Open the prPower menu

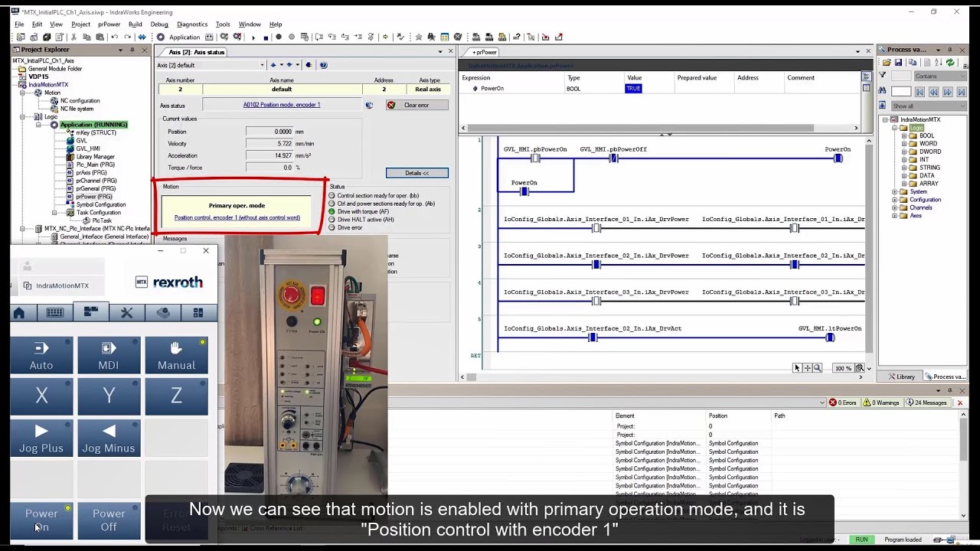tap(109, 24)
